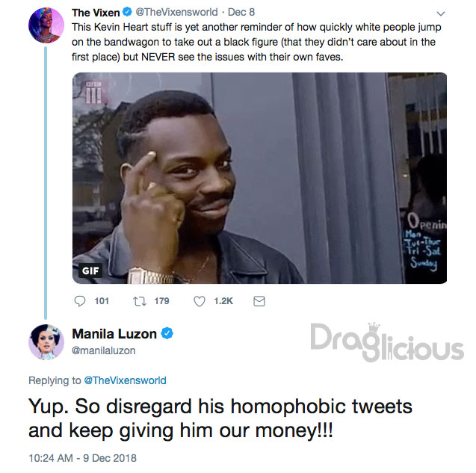Screen dimensions: 476x473
Task: Like the tweet via the heart icon
Action: [200, 301]
